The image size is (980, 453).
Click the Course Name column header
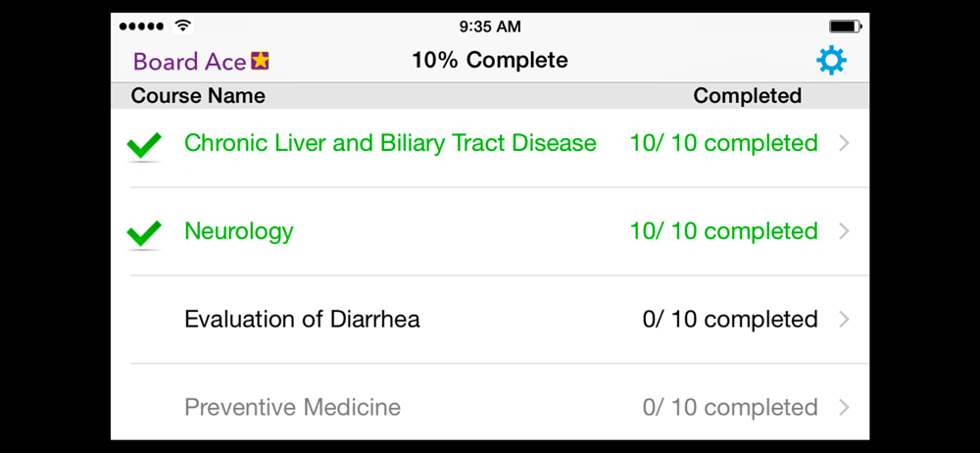[198, 96]
